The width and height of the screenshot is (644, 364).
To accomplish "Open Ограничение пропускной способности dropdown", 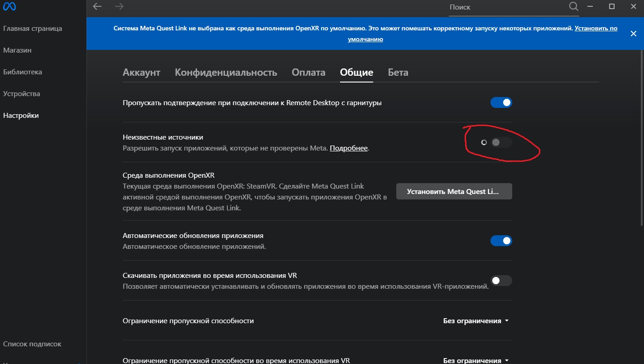I will coord(476,321).
